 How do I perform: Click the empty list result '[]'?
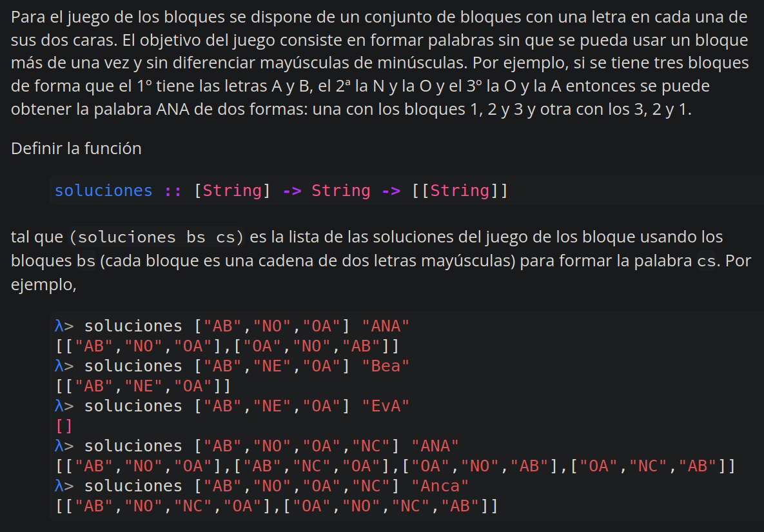[x=63, y=426]
